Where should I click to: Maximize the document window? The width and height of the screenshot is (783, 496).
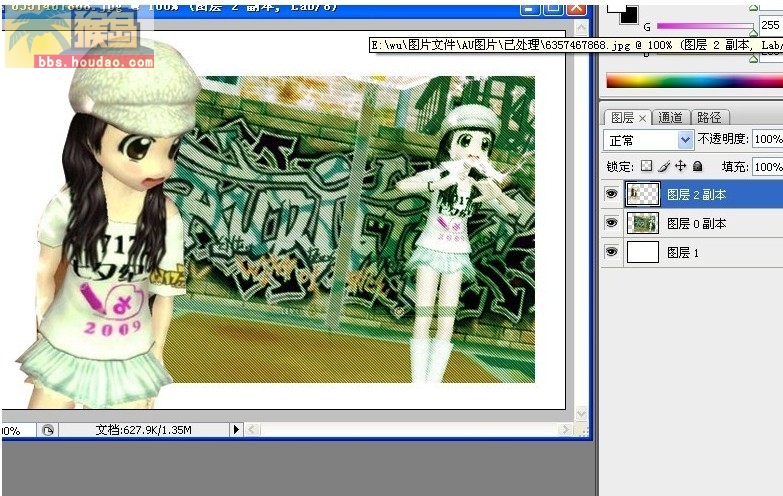pos(553,9)
